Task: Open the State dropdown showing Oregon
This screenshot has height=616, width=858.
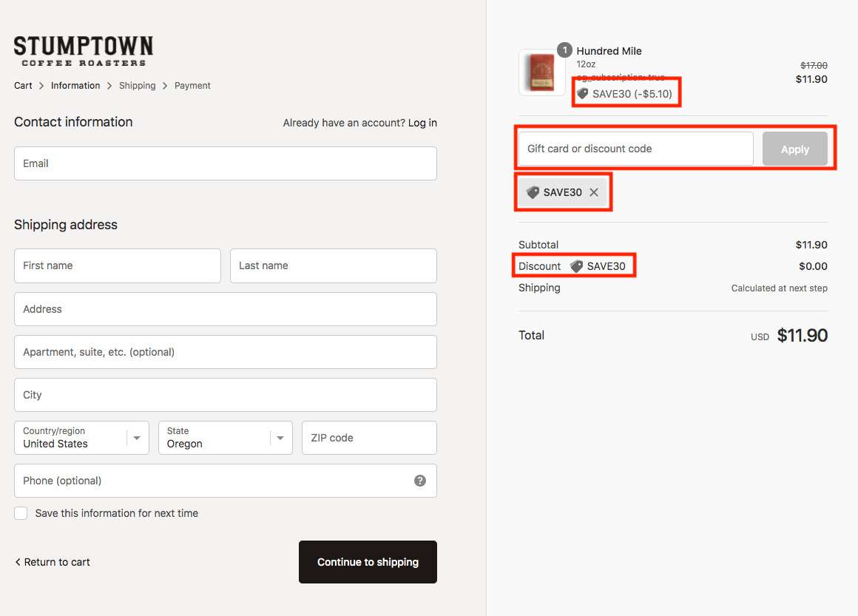Action: pyautogui.click(x=226, y=438)
